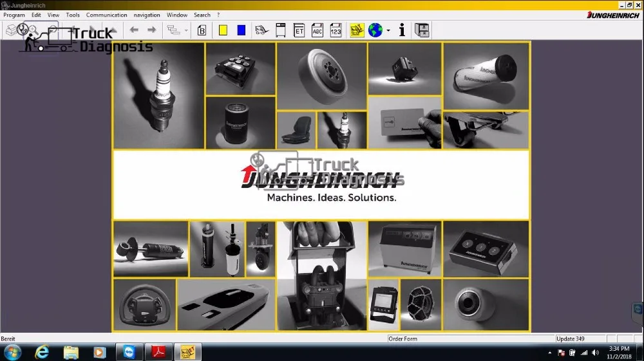Open the Edit menu
Viewport: 644px width, 361px height.
pyautogui.click(x=36, y=15)
